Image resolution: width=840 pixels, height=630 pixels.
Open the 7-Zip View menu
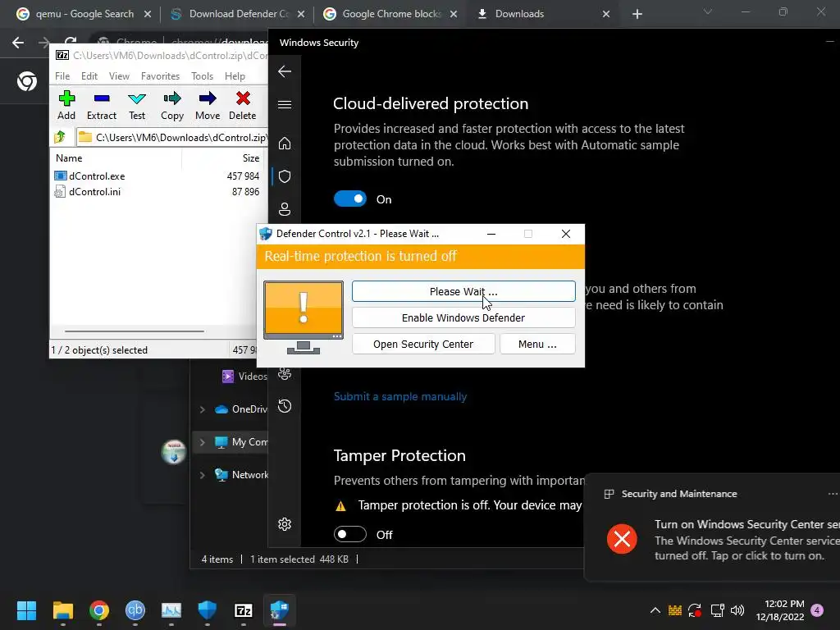[x=119, y=76]
